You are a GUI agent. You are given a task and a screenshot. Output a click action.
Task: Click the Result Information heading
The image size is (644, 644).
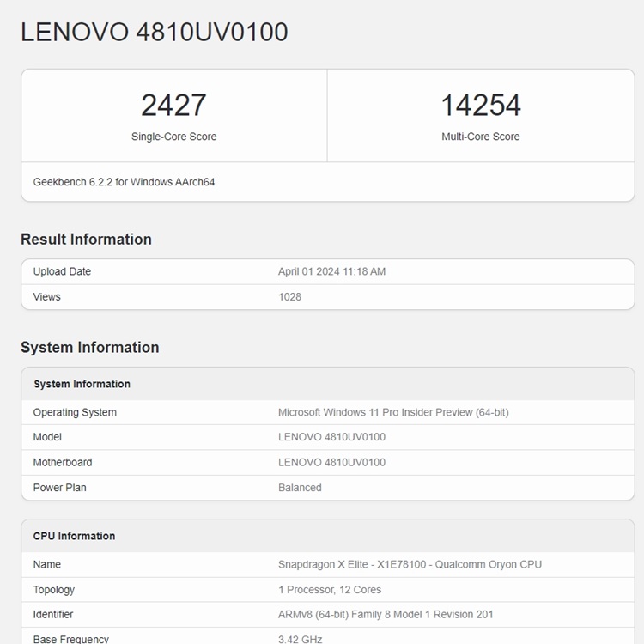pyautogui.click(x=86, y=239)
